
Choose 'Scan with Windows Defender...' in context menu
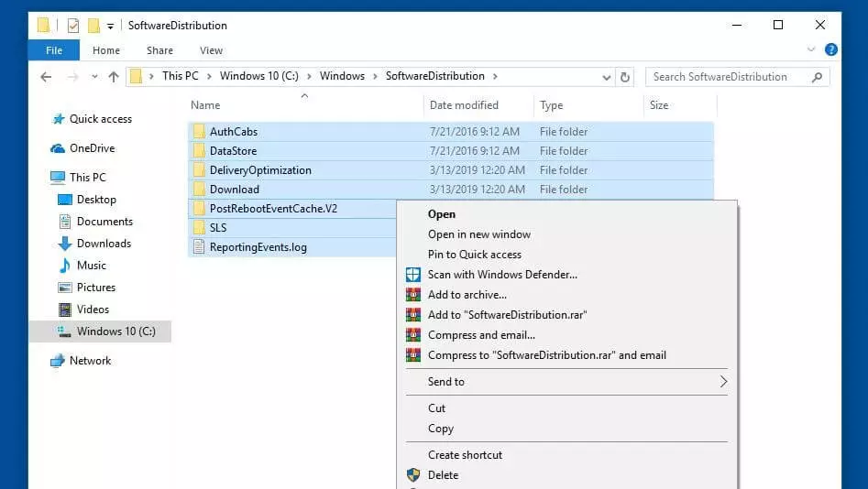pos(566,275)
